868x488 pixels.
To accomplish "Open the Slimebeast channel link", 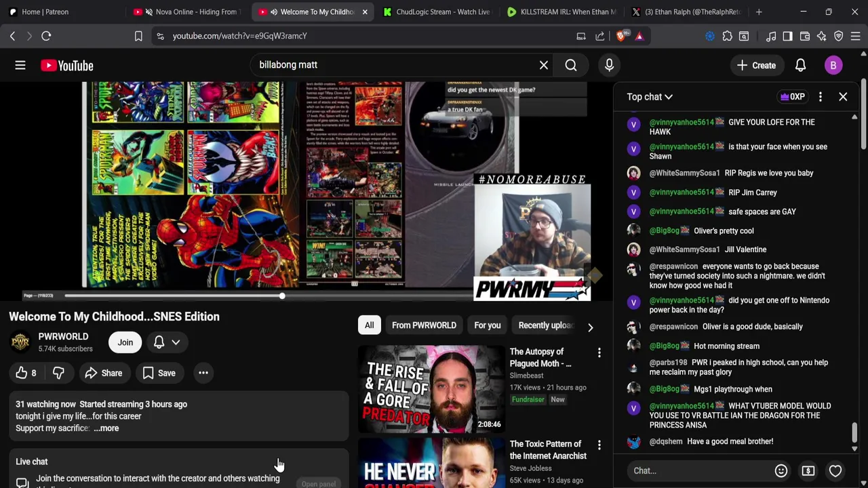I will pyautogui.click(x=526, y=375).
